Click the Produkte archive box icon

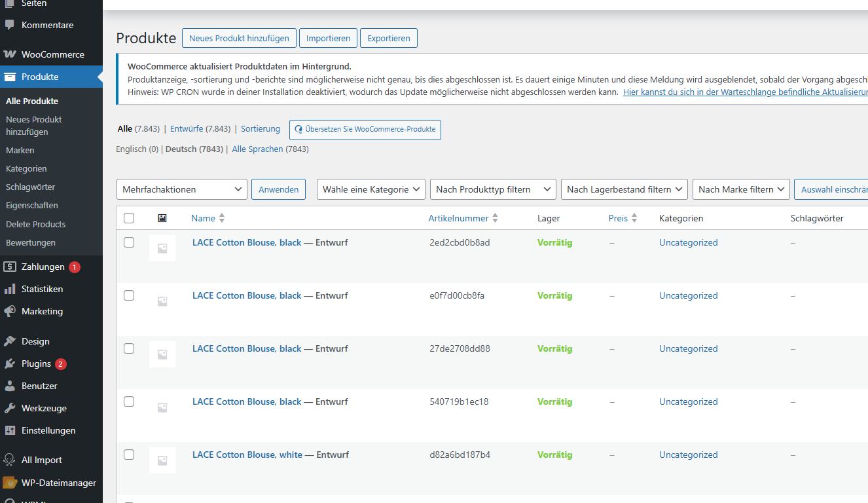coord(9,77)
